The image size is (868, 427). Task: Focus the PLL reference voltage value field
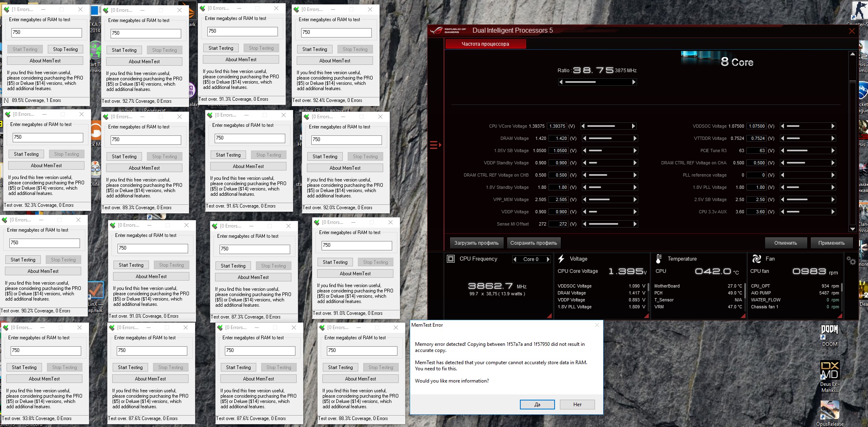[x=757, y=175]
